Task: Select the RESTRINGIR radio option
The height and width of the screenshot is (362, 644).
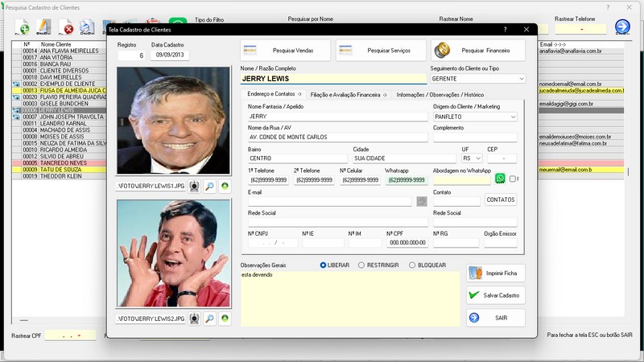Action: click(361, 265)
